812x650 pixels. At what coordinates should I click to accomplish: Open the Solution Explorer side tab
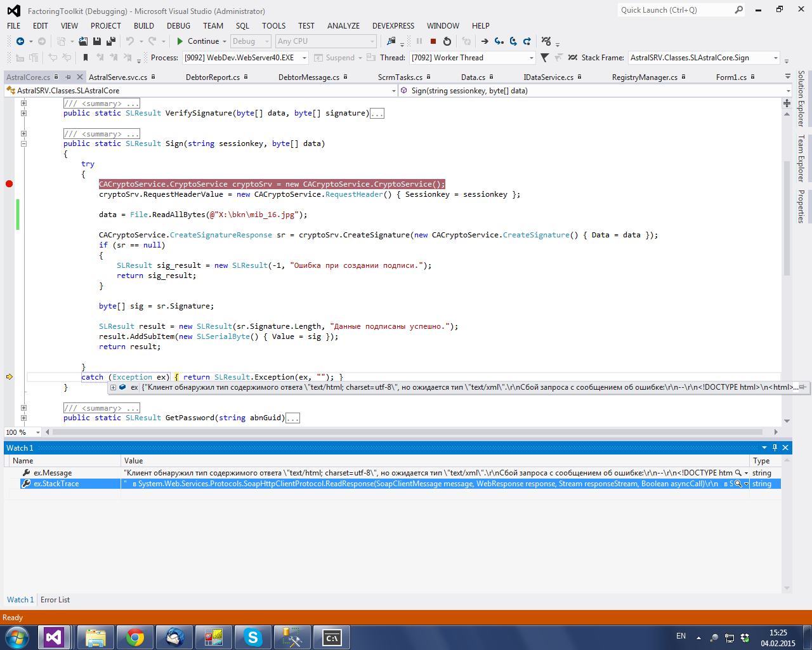pyautogui.click(x=801, y=98)
